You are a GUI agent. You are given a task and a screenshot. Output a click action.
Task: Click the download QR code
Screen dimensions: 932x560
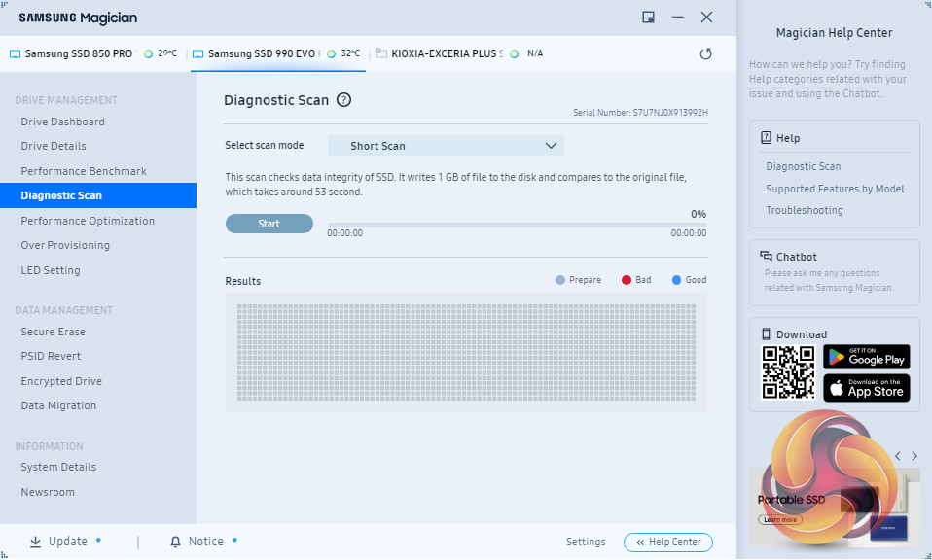pyautogui.click(x=788, y=372)
